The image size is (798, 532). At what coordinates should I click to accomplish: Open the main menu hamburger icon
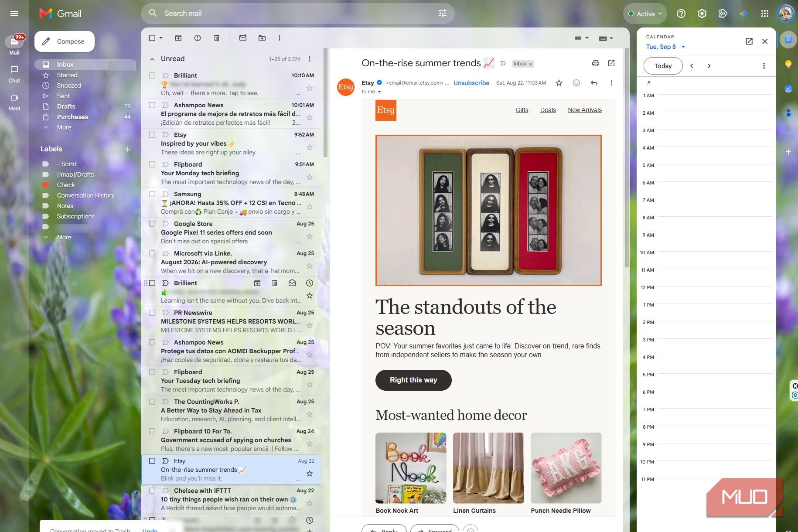14,14
